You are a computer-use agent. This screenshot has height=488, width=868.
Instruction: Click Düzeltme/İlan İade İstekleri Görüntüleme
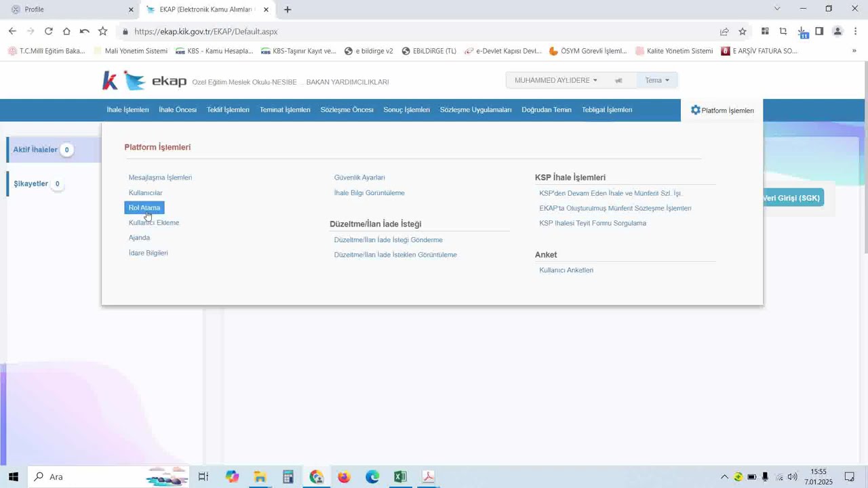pos(395,255)
